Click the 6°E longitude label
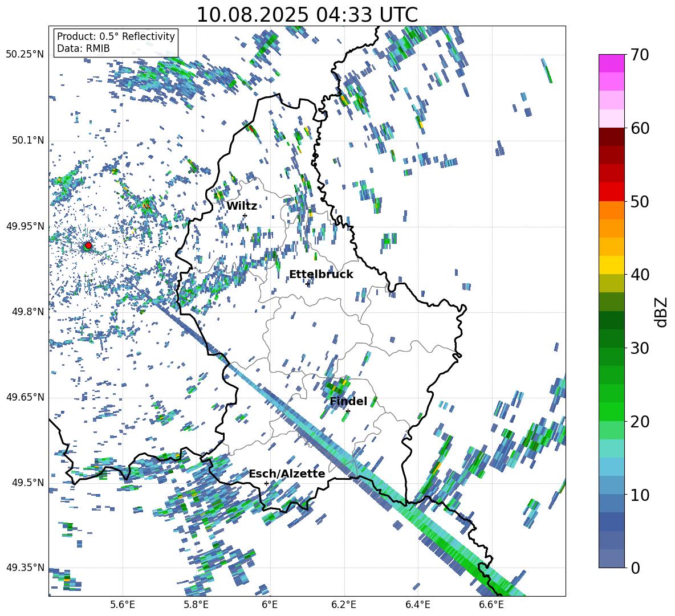Viewport: 675px width, 616px height. [270, 605]
